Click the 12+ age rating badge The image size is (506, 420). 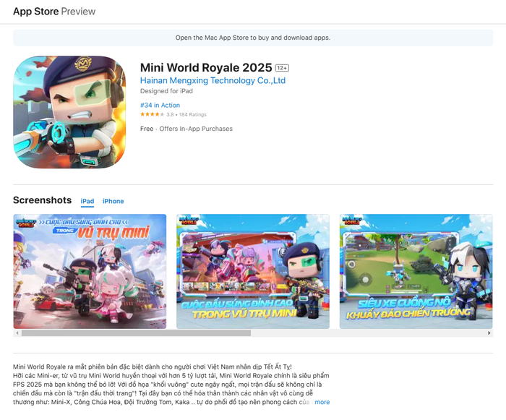(x=282, y=68)
